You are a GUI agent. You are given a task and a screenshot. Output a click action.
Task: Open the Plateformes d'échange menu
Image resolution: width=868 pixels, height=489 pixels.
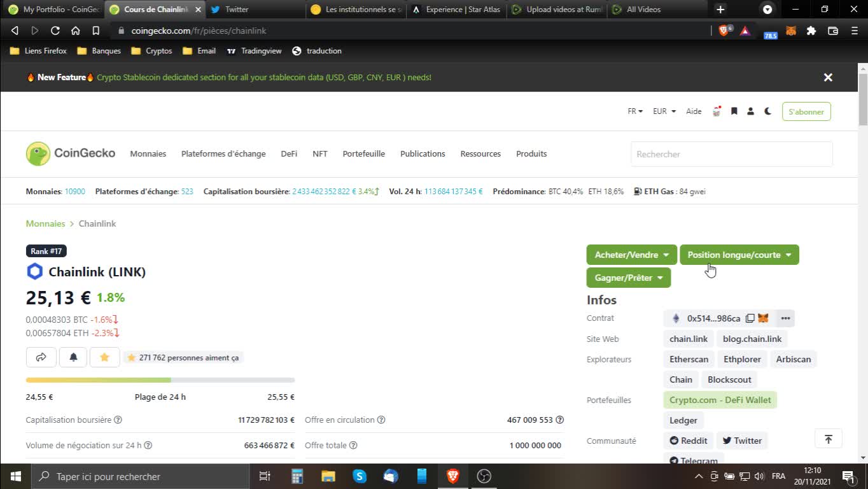coord(223,153)
